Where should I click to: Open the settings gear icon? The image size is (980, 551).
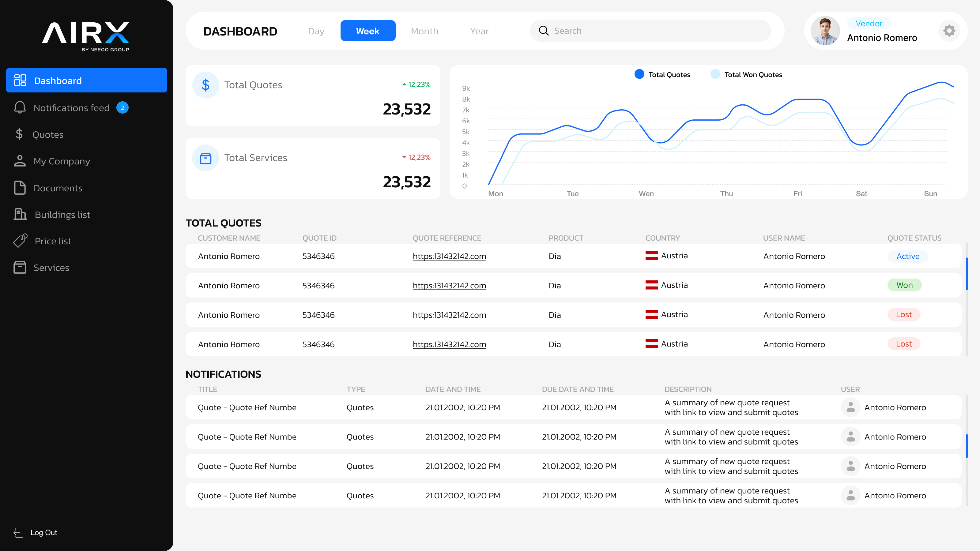pyautogui.click(x=949, y=31)
